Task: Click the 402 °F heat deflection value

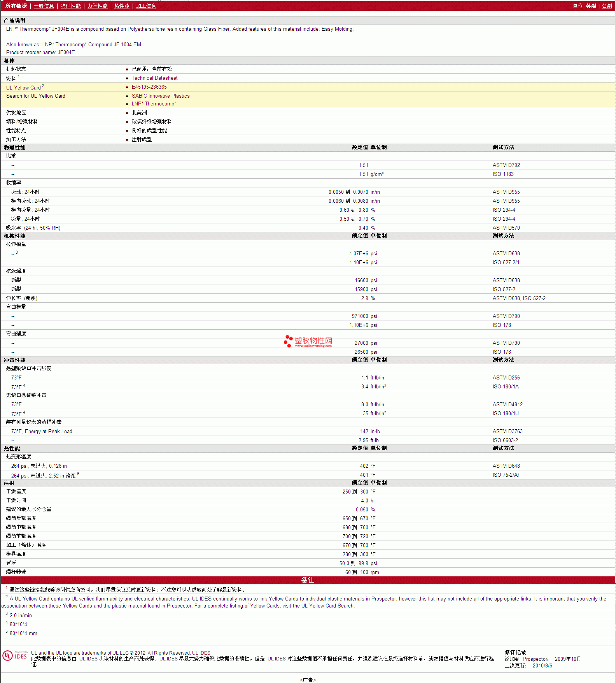Action: (367, 466)
